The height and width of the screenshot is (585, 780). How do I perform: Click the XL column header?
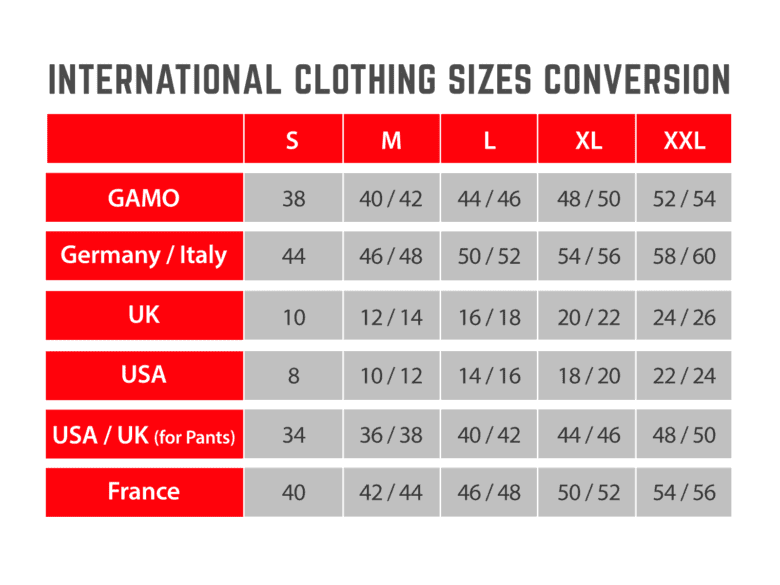[588, 140]
